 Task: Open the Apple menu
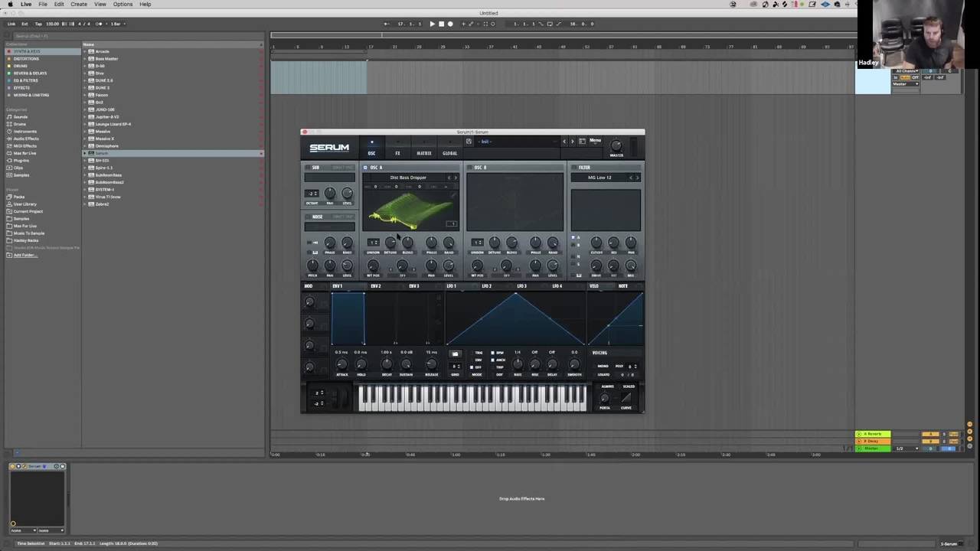10,4
